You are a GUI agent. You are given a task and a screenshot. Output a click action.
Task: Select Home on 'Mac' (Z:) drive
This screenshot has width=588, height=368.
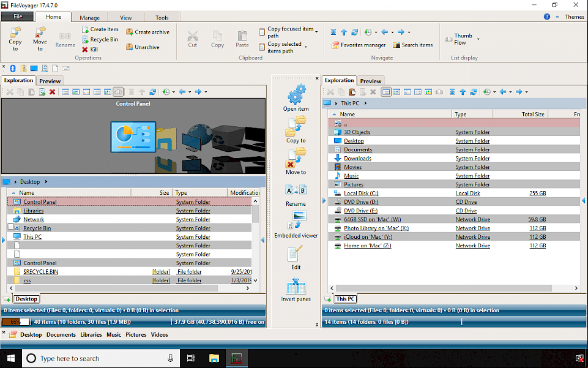368,246
